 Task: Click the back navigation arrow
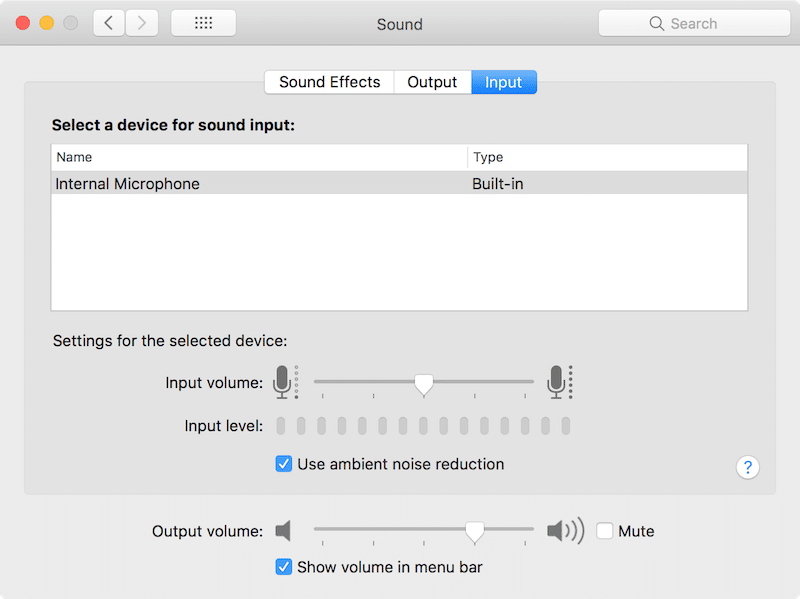(109, 23)
